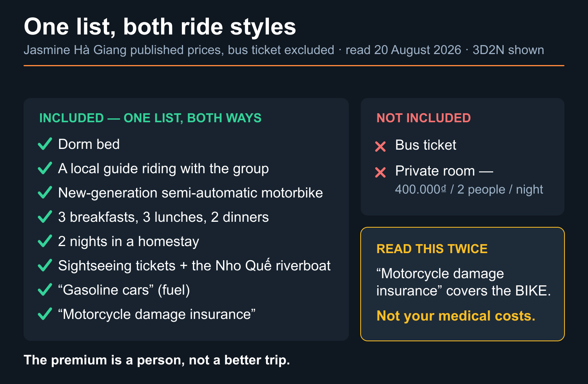Viewport: 588px width, 384px height.
Task: Click the green checkmark beside Dorm bed
Action: [45, 144]
